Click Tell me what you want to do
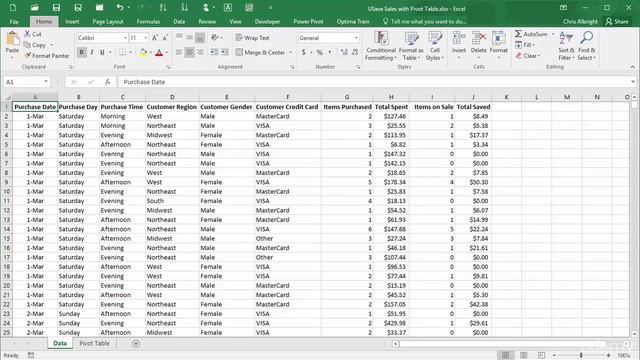Viewport: 640px width, 360px height. [424, 22]
